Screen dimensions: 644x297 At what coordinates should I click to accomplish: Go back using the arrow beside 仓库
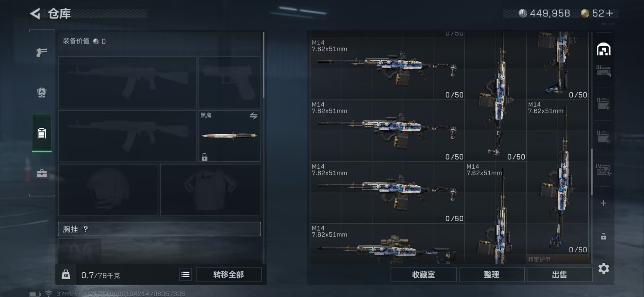pos(35,14)
